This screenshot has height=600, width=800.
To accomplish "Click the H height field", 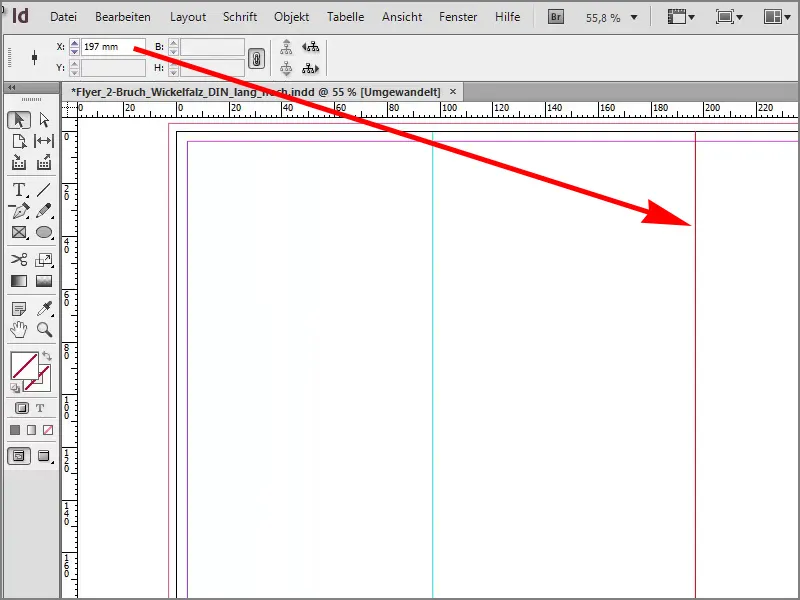I will coord(212,68).
